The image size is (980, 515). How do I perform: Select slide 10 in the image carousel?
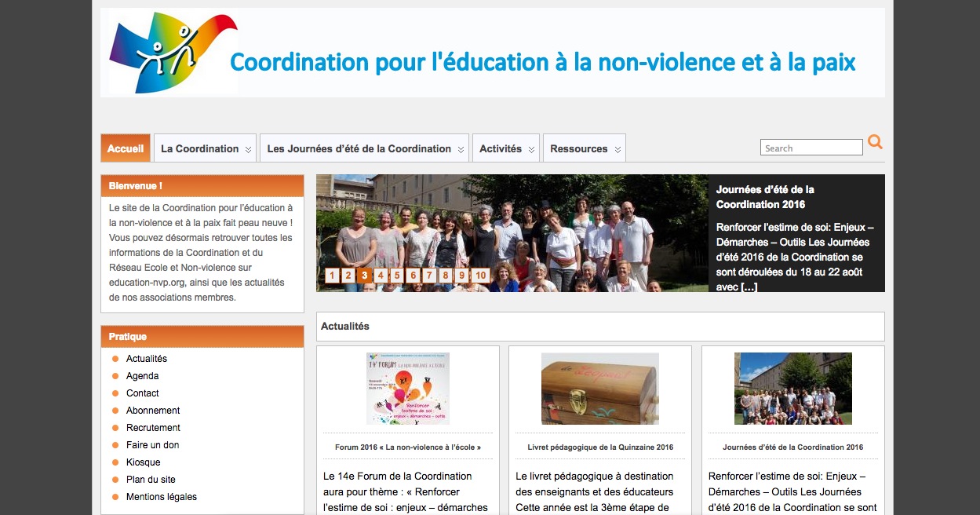[x=480, y=276]
